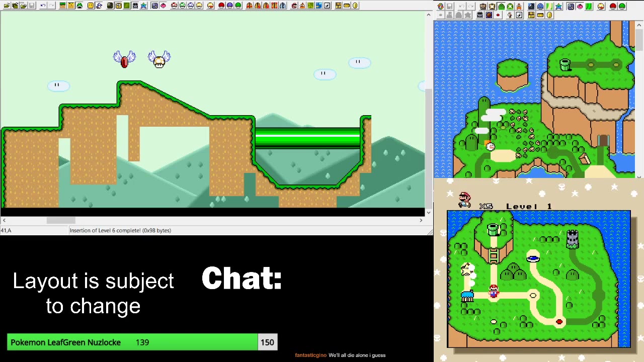Viewport: 644px width, 362px height.
Task: Click the right arrow of level editor horizontal scrollbar
Action: pos(421,220)
